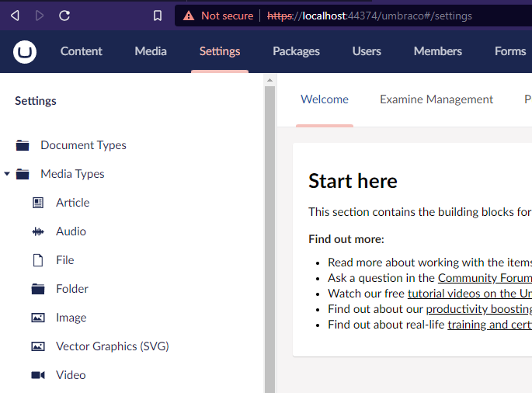Select the Settings section
The image size is (532, 393).
[220, 51]
